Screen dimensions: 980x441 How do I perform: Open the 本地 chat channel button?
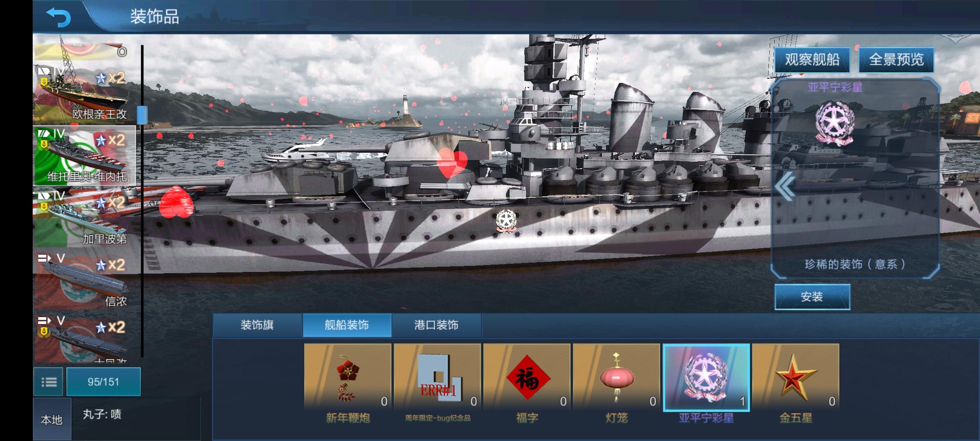pos(52,420)
